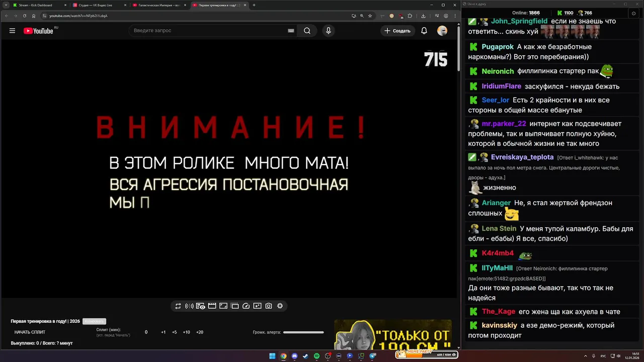Open the YouTube notifications bell
Image resolution: width=644 pixels, height=362 pixels.
click(x=424, y=31)
